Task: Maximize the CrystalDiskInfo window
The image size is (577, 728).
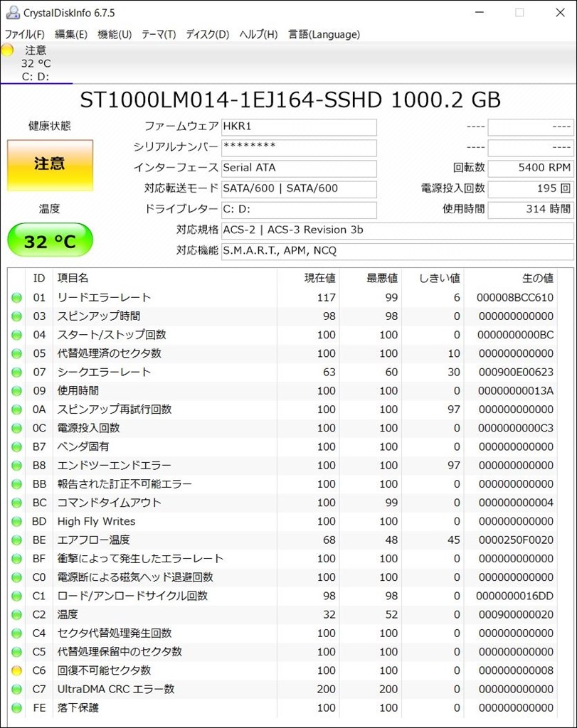Action: [x=520, y=13]
